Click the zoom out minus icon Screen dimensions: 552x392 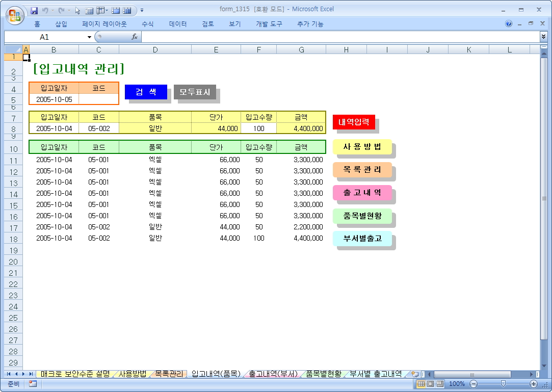tap(474, 384)
